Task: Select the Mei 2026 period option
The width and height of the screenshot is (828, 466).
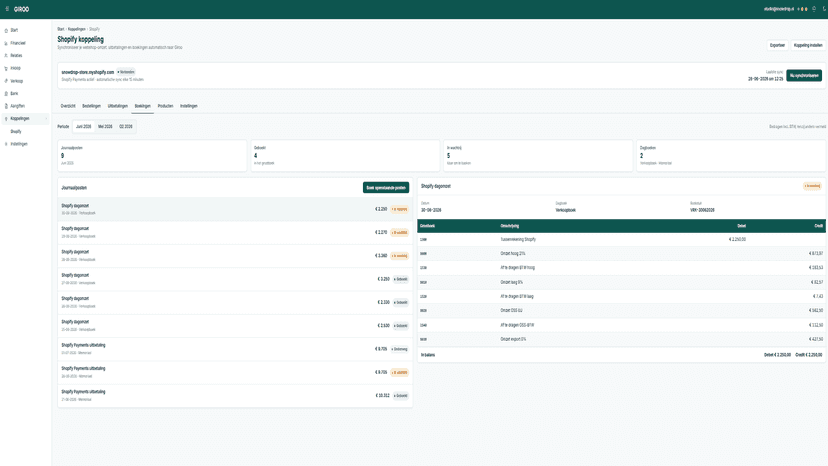Action: click(105, 127)
